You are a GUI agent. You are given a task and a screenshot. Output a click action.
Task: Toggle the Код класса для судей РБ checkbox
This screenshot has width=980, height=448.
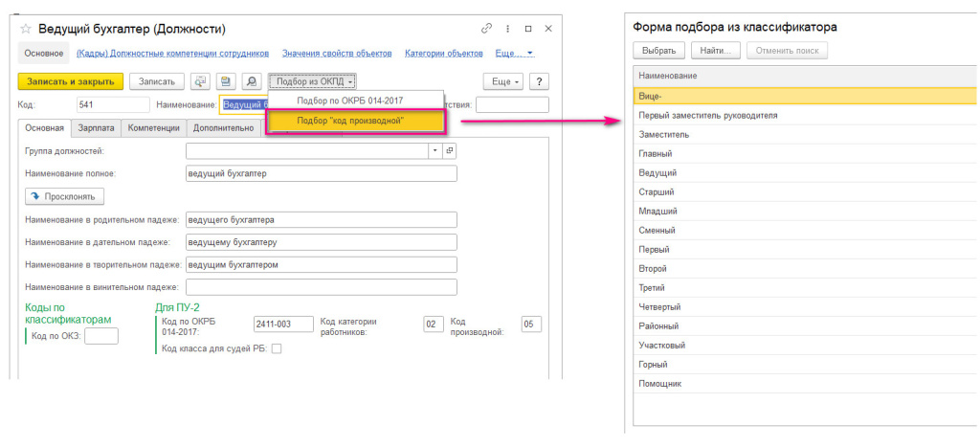click(x=277, y=348)
